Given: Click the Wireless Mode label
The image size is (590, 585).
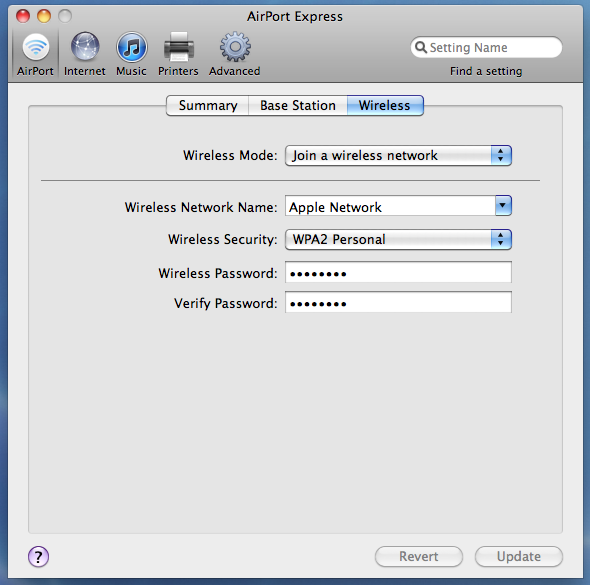Looking at the screenshot, I should 230,155.
